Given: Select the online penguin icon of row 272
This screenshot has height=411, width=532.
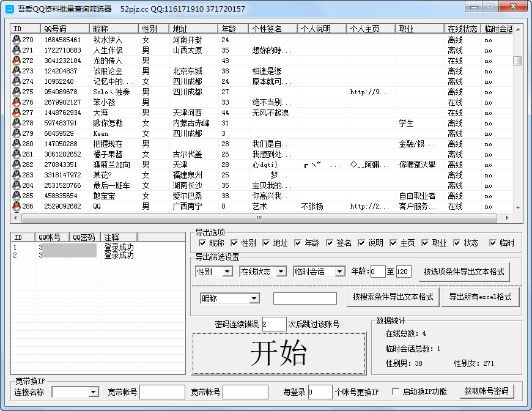Looking at the screenshot, I should coord(17,61).
